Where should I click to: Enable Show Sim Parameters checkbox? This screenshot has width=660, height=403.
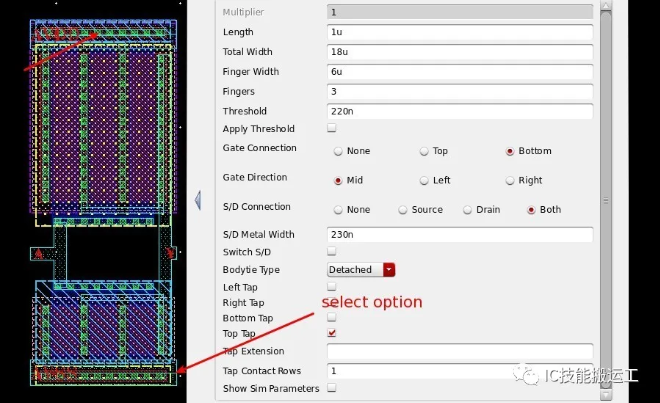click(332, 388)
